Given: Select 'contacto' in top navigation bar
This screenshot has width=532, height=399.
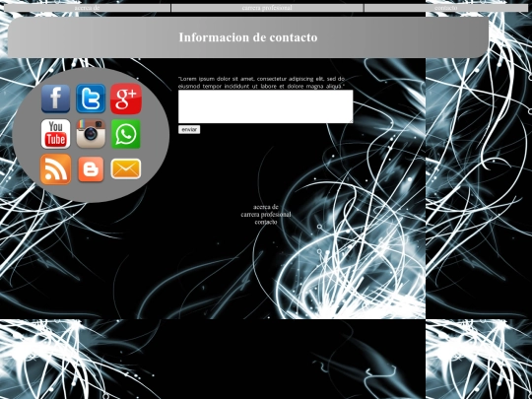Looking at the screenshot, I should [446, 8].
